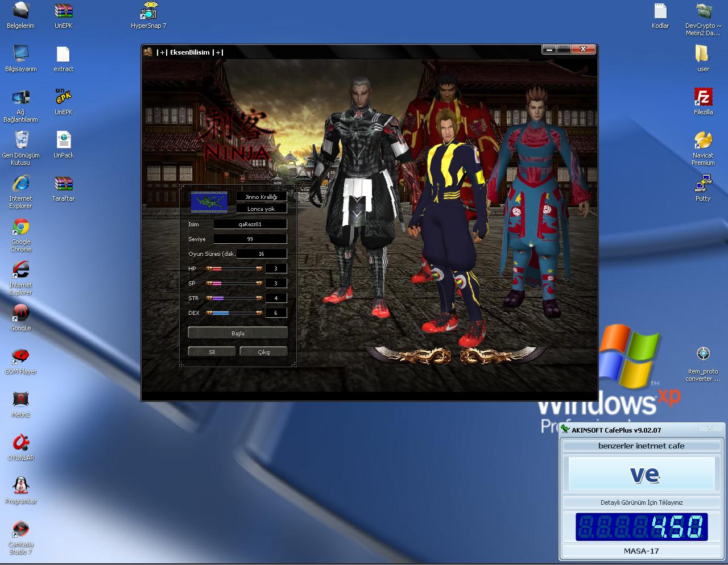Click the Sil button to delete the character
The image size is (728, 565).
(212, 352)
